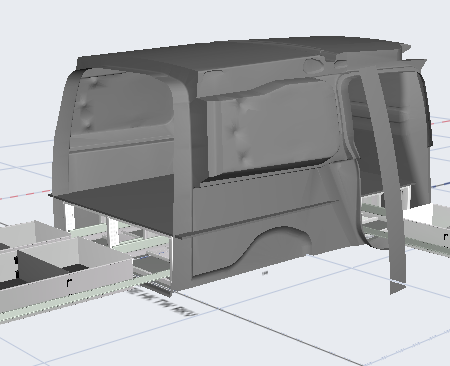Select the white support leg under floor
This screenshot has height=366, width=450.
pyautogui.click(x=69, y=217)
